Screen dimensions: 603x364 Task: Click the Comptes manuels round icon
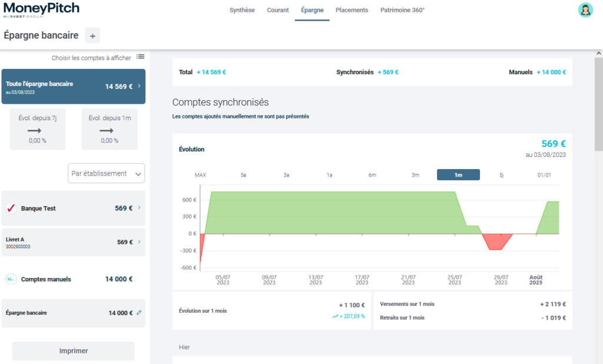click(x=11, y=279)
